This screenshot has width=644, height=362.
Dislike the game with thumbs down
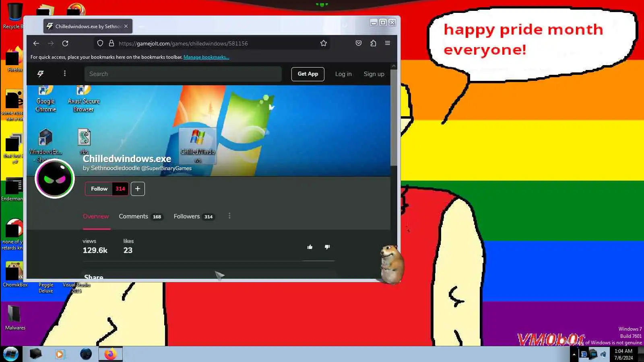point(327,247)
